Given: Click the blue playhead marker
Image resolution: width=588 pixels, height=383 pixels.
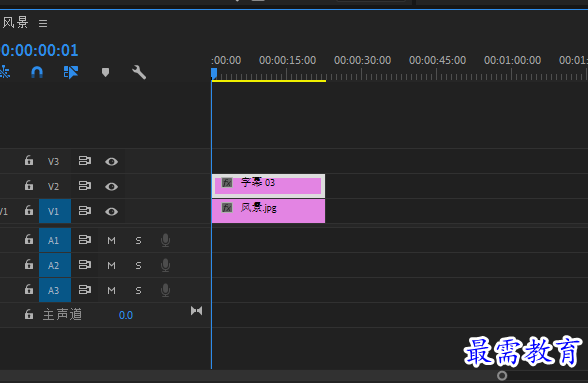Looking at the screenshot, I should [214, 73].
